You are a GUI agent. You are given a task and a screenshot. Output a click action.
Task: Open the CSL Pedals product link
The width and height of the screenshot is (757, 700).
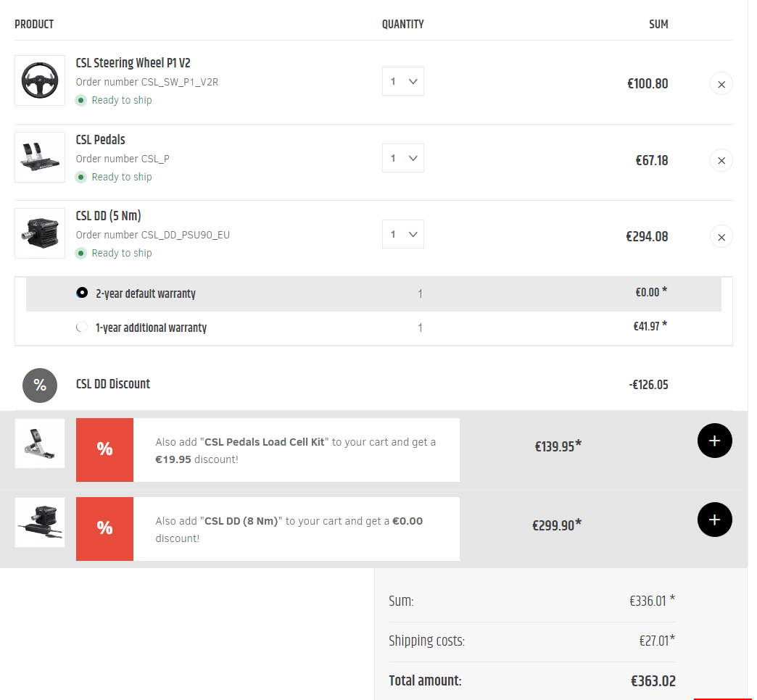pyautogui.click(x=100, y=140)
